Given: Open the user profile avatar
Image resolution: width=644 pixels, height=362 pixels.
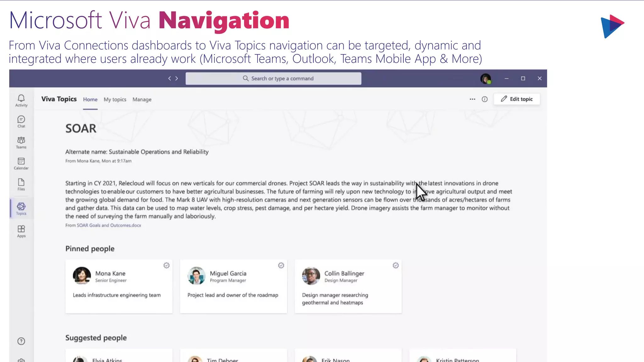Looking at the screenshot, I should (486, 79).
